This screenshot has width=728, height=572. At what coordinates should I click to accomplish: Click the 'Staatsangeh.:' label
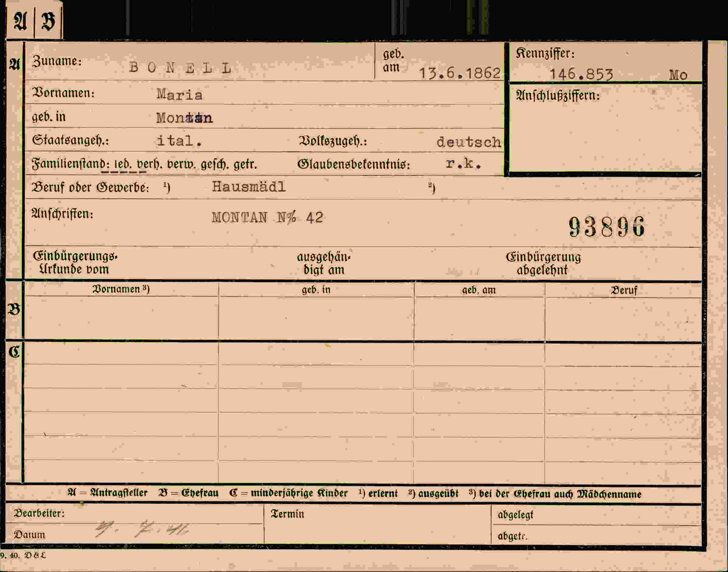(70, 140)
